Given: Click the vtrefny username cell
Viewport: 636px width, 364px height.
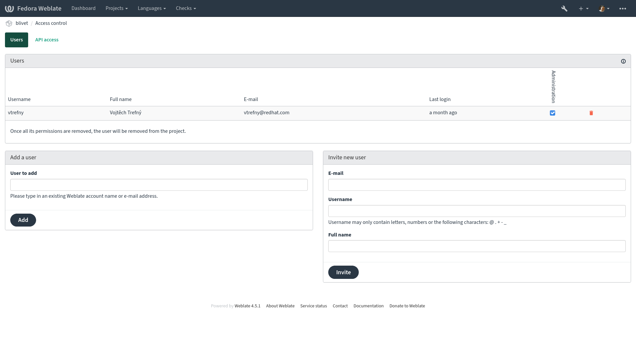Looking at the screenshot, I should 16,113.
